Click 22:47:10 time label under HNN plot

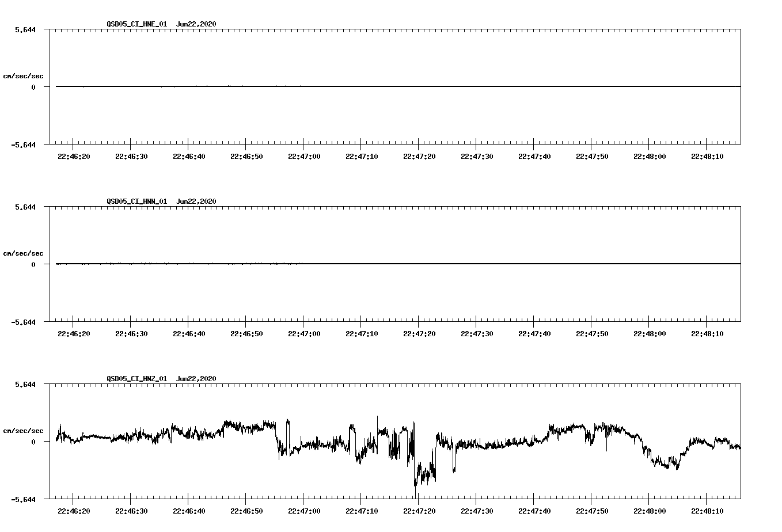coord(362,333)
